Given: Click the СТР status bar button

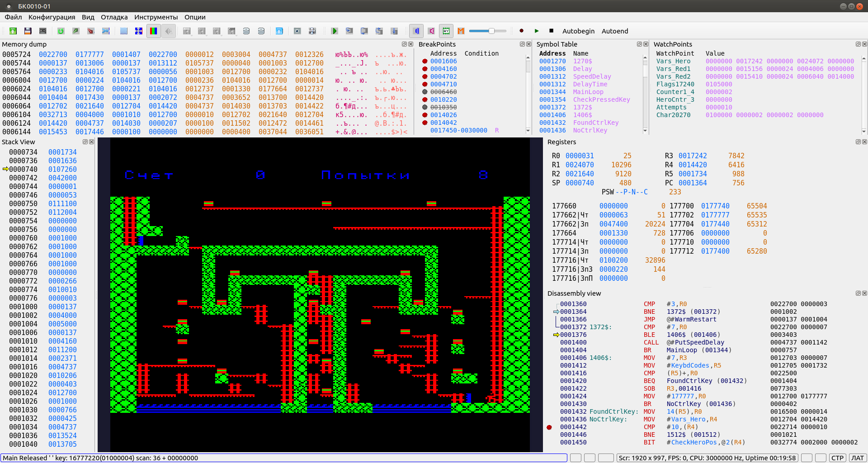Looking at the screenshot, I should click(838, 458).
